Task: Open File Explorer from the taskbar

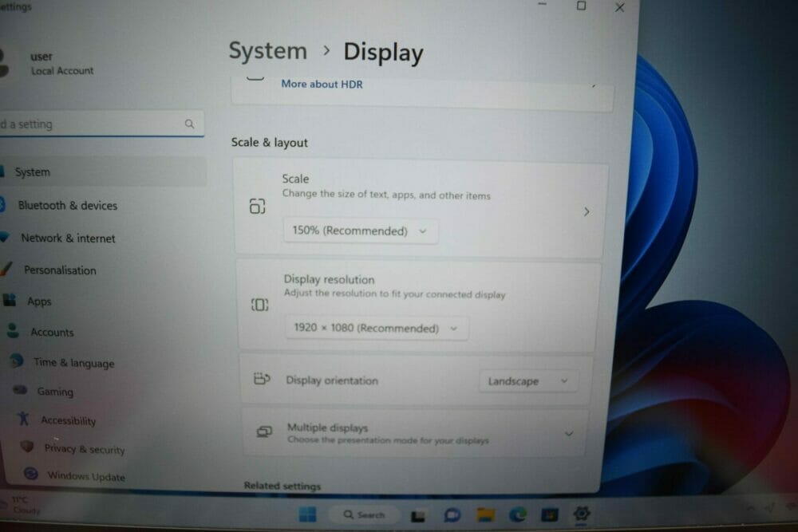Action: tap(485, 514)
